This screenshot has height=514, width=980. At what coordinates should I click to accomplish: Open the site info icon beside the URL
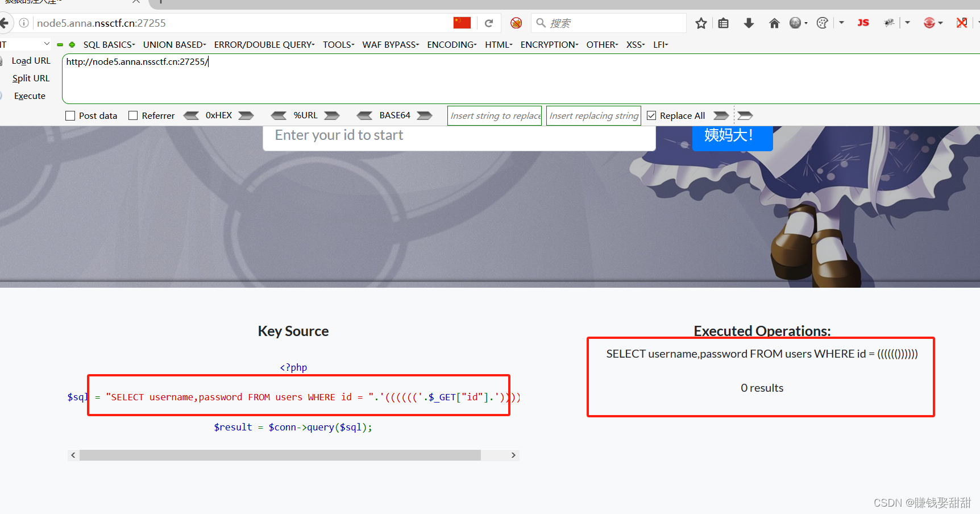[24, 23]
